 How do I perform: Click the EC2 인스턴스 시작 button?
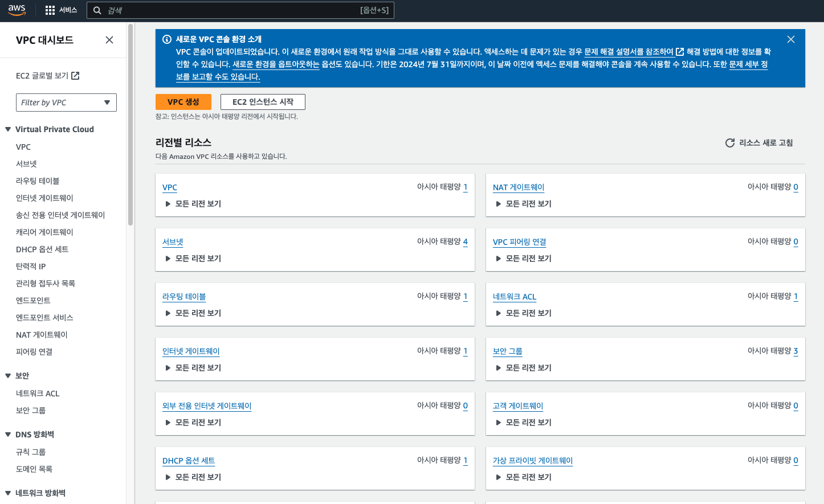pyautogui.click(x=263, y=102)
